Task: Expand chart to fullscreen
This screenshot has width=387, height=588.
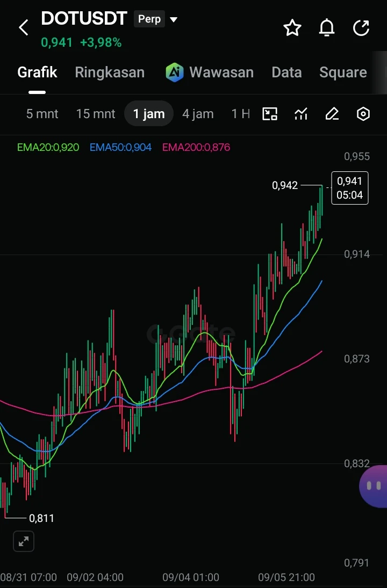Action: coord(24,541)
